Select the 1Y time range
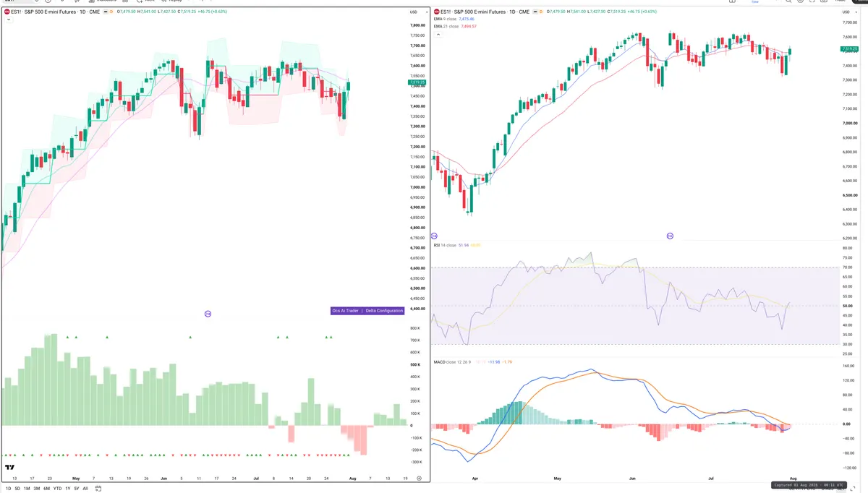 click(67, 489)
